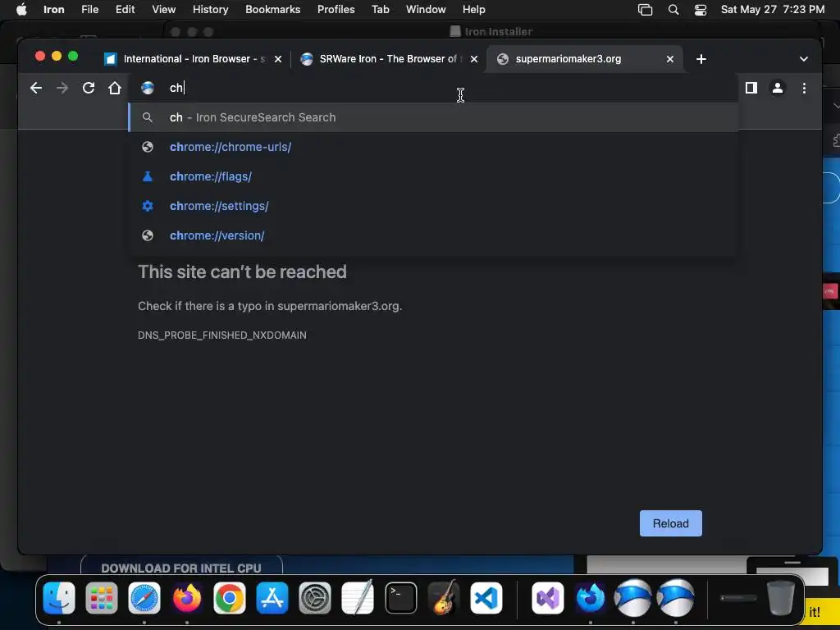Screen dimensions: 840x630
Task: Open Spotlight search in menu bar
Action: (673, 10)
